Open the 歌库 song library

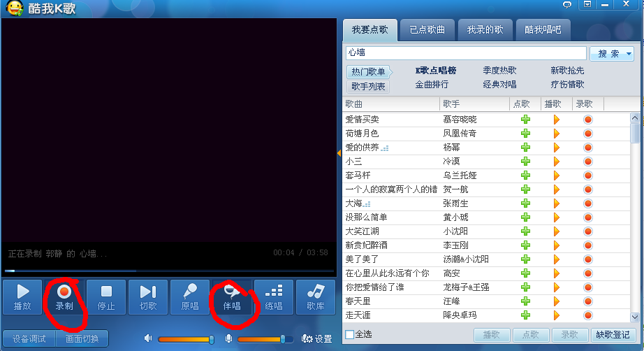point(316,296)
